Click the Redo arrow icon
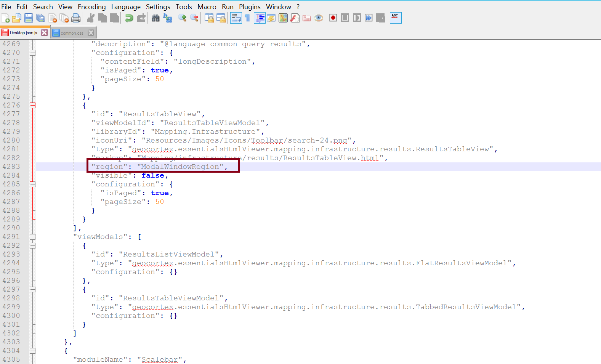The width and height of the screenshot is (601, 364). [x=141, y=18]
